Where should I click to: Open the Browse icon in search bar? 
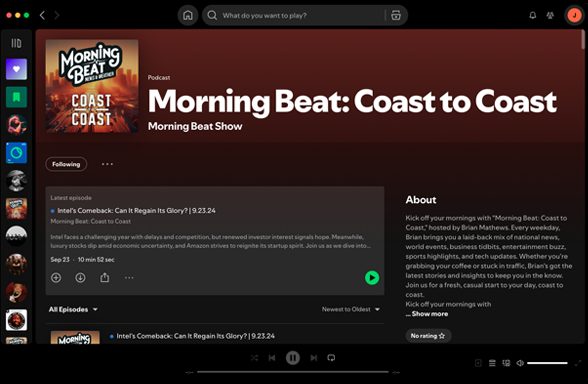[x=396, y=15]
